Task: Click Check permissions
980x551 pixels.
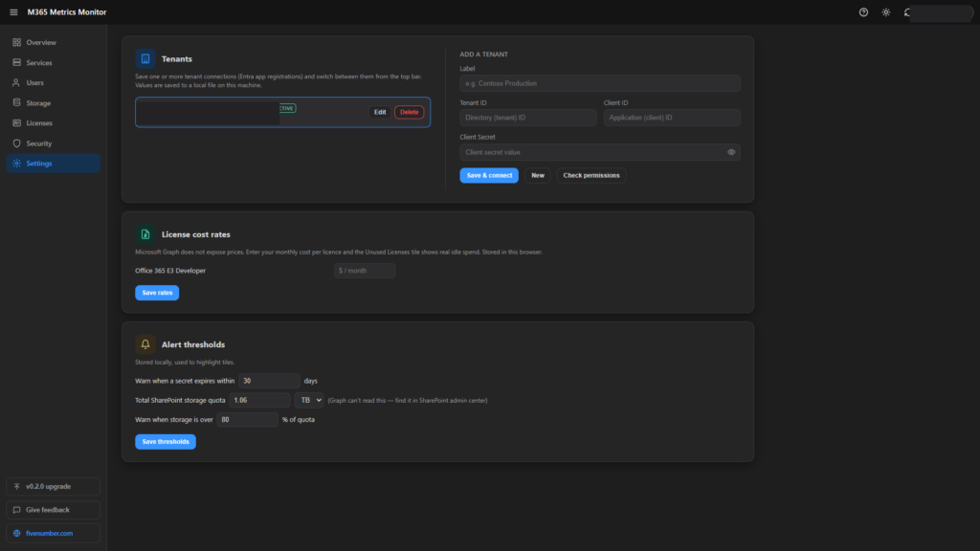Action: 591,176
